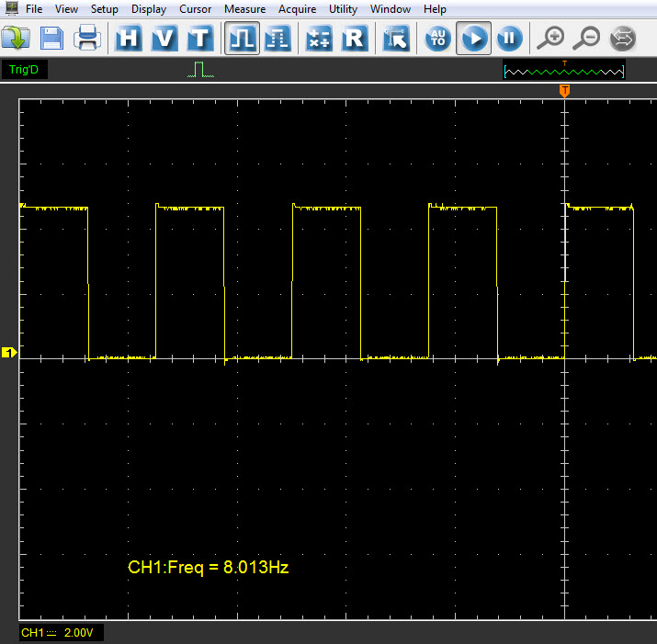The image size is (657, 644).
Task: Open the Setup menu
Action: (105, 9)
